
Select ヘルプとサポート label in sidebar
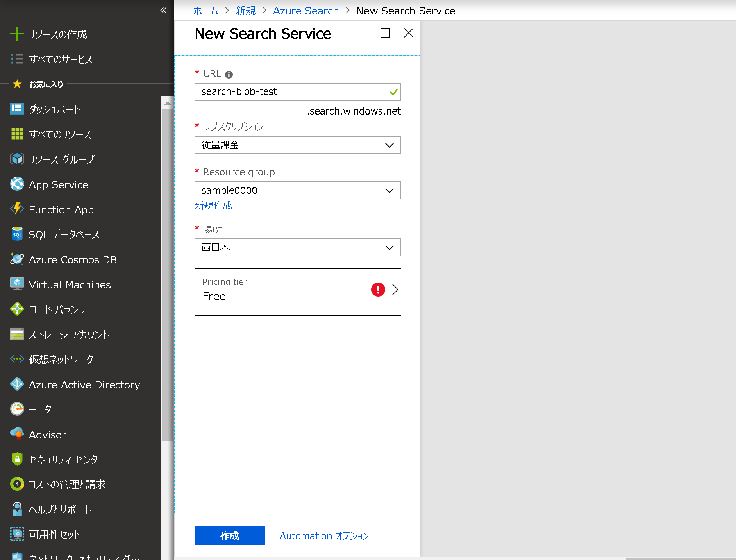coord(60,510)
